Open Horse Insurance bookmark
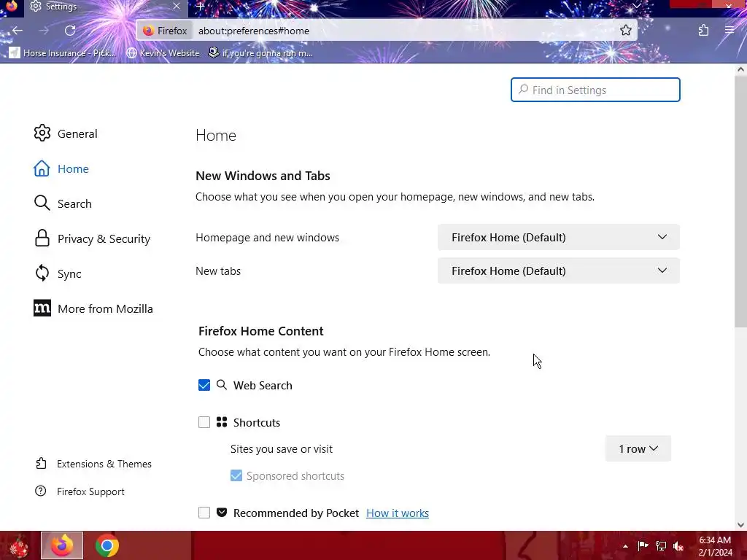Screen dimensions: 747x560 (x=63, y=52)
